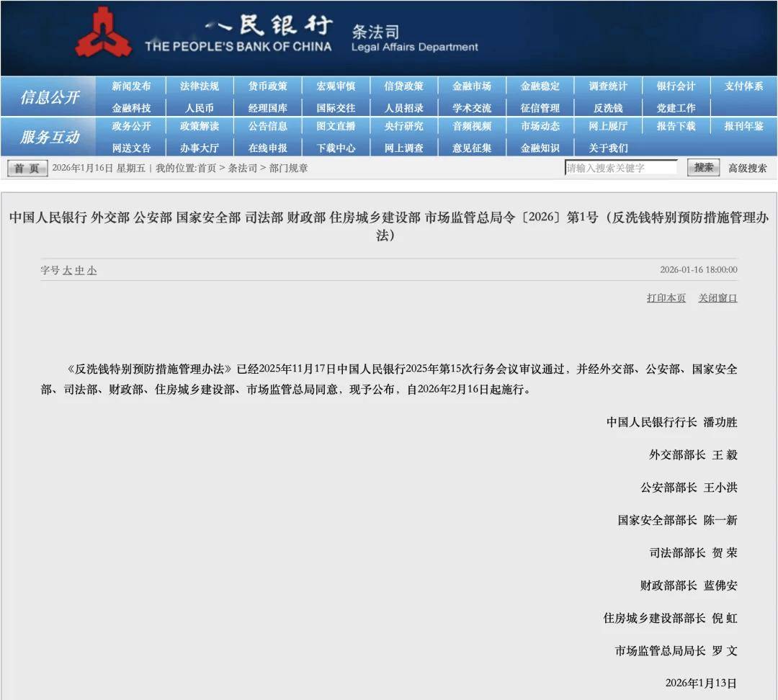This screenshot has width=778, height=700.
Task: Open the 新闻发布 menu item
Action: pos(131,86)
